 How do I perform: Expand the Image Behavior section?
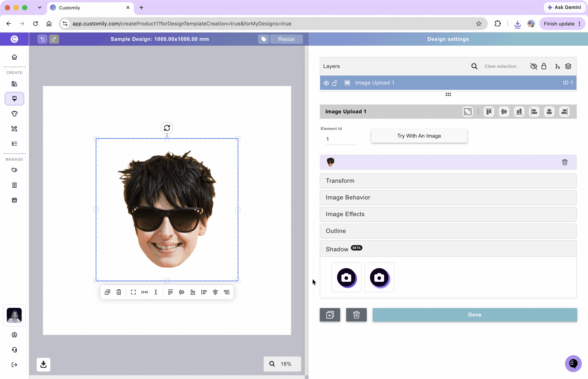click(x=448, y=197)
